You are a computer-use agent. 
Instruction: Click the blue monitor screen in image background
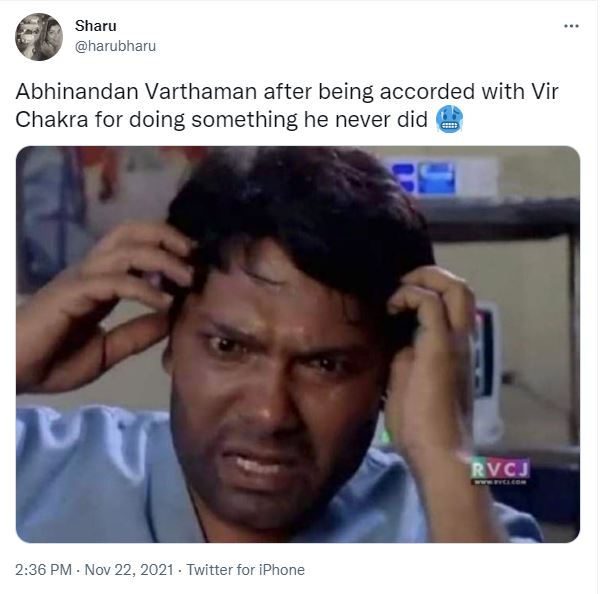tap(425, 177)
